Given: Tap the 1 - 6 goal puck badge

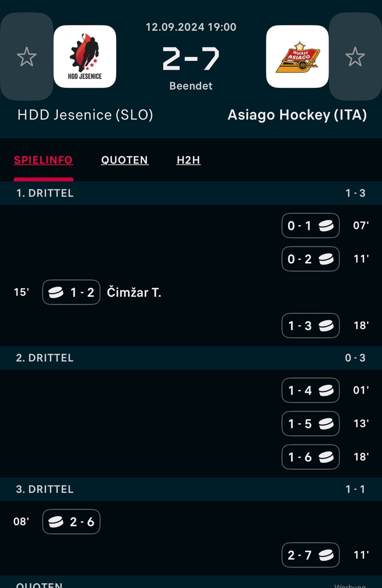Looking at the screenshot, I should click(x=310, y=457).
